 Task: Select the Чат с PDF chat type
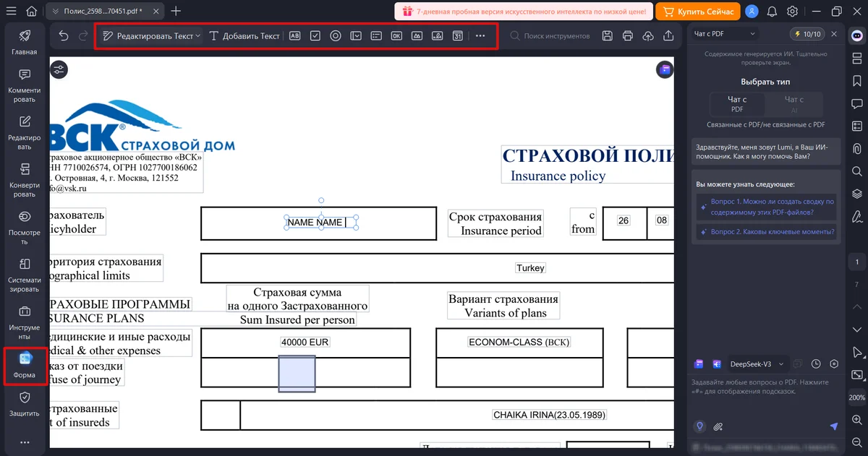(x=736, y=104)
